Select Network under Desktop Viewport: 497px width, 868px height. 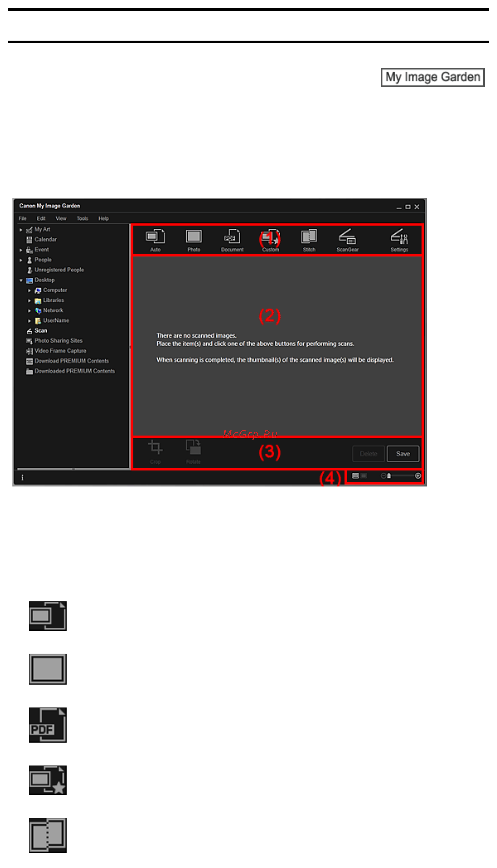coord(49,311)
